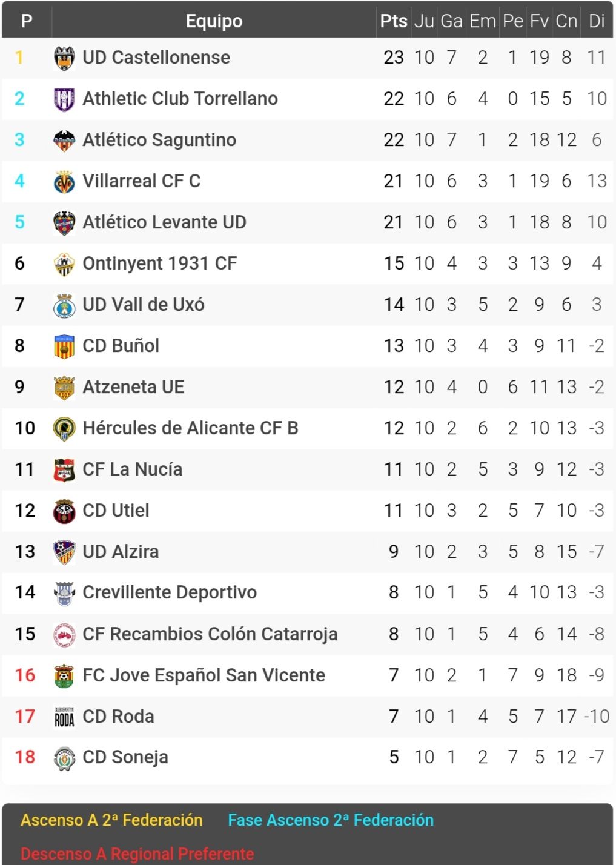This screenshot has height=865, width=616.
Task: Click the Equipo column header
Action: coord(214,21)
